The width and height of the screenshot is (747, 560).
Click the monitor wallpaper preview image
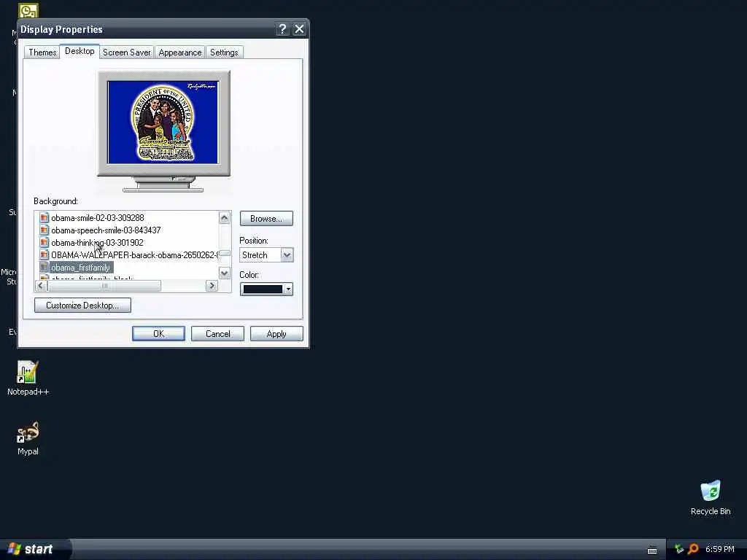[x=163, y=122]
